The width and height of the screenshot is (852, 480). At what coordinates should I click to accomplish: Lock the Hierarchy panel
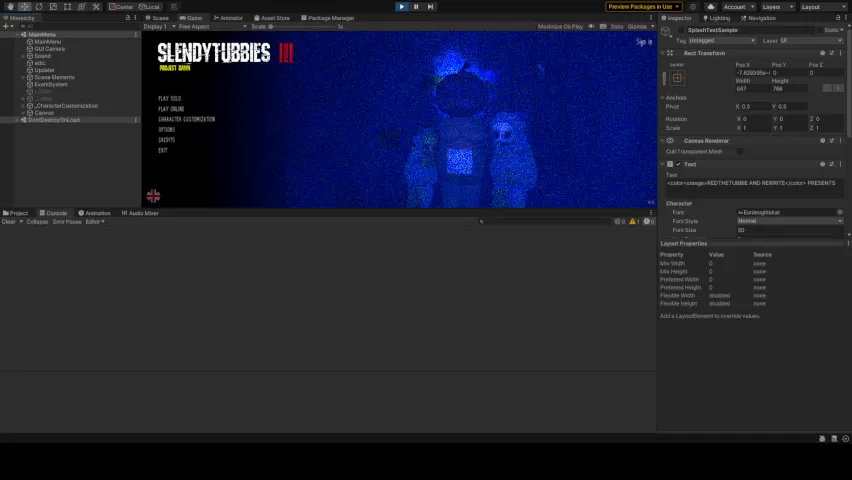click(x=128, y=17)
